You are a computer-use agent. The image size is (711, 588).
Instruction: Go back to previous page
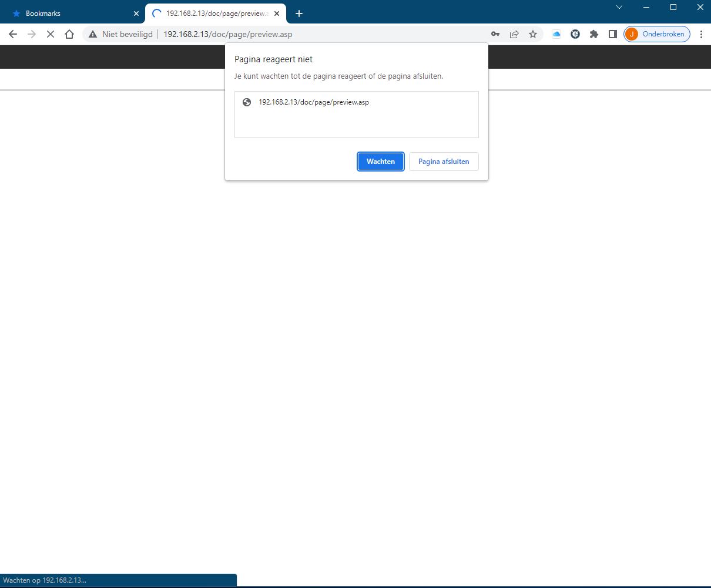[x=13, y=34]
